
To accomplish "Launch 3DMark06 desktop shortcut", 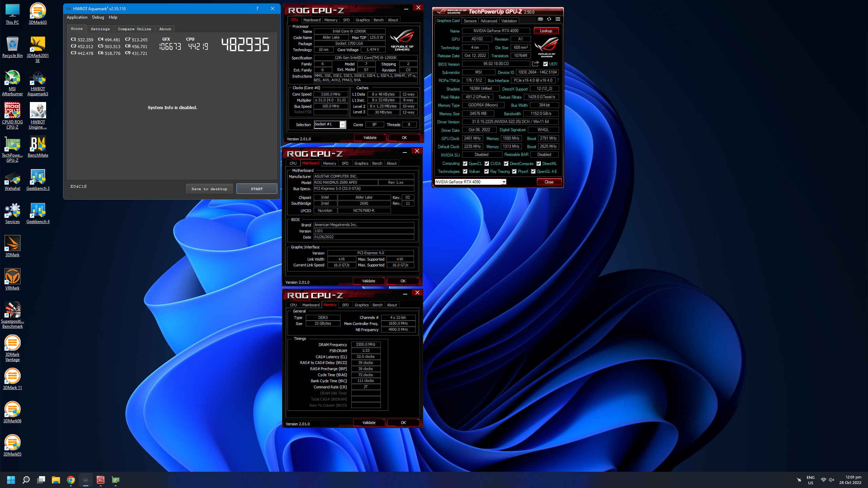I will tap(12, 412).
